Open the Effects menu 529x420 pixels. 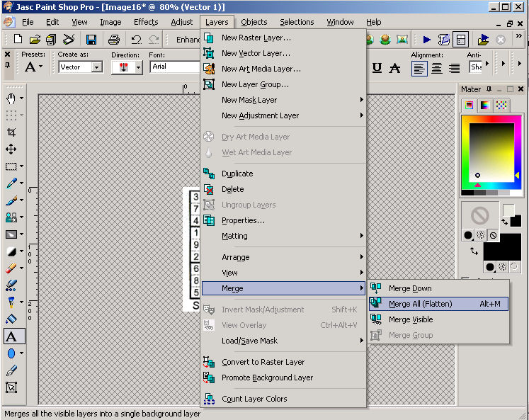click(146, 22)
